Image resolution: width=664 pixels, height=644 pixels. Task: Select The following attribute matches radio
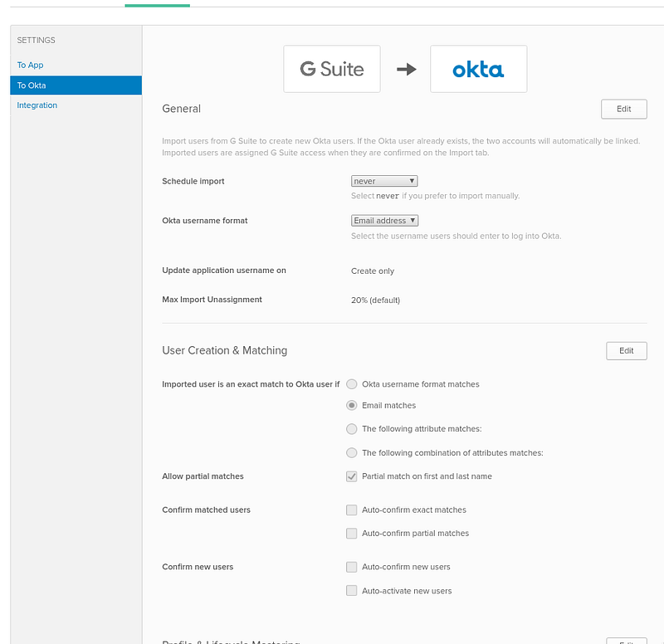point(351,429)
